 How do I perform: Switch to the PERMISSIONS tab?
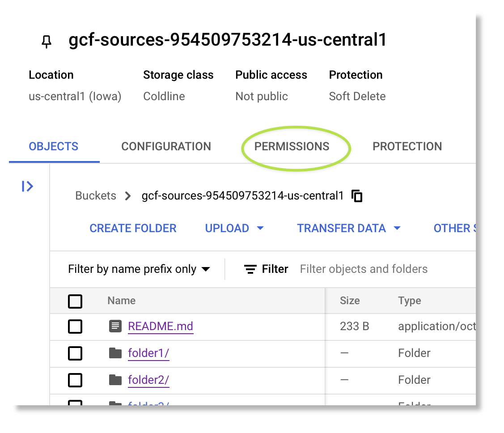pyautogui.click(x=292, y=146)
